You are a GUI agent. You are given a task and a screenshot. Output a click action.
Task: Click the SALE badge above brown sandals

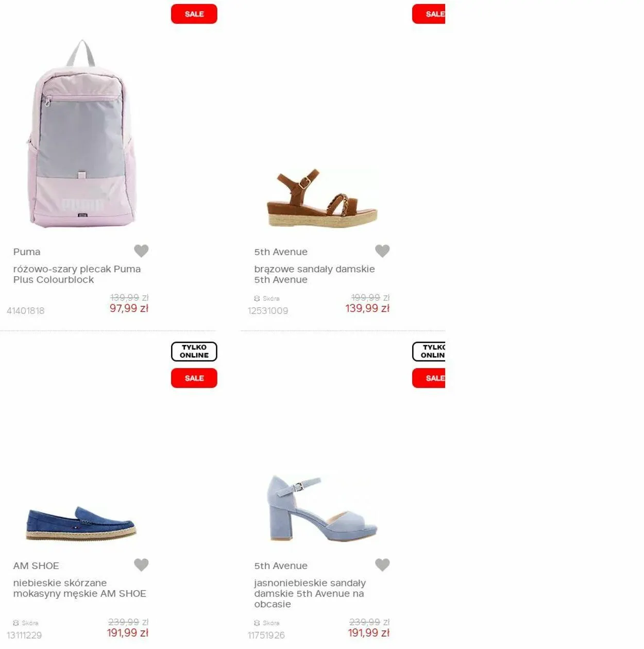tap(429, 14)
